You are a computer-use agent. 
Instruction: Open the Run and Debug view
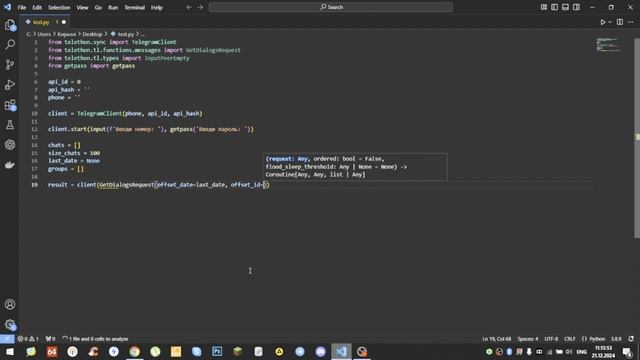[x=10, y=84]
